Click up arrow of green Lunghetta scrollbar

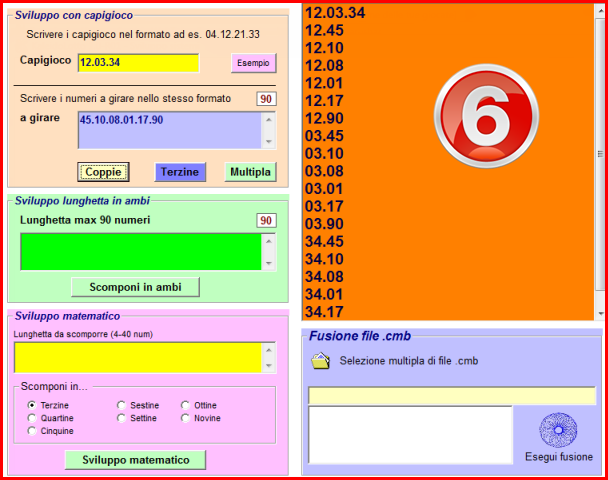click(x=269, y=242)
